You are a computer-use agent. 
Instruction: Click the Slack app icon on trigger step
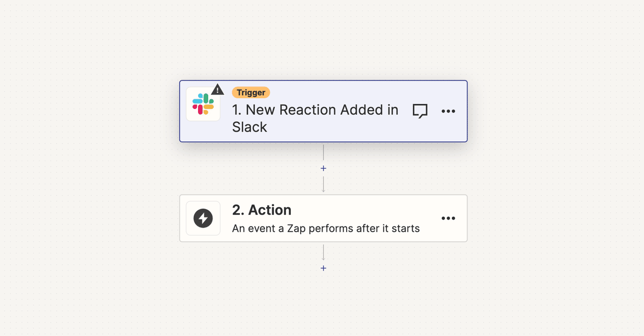click(203, 104)
